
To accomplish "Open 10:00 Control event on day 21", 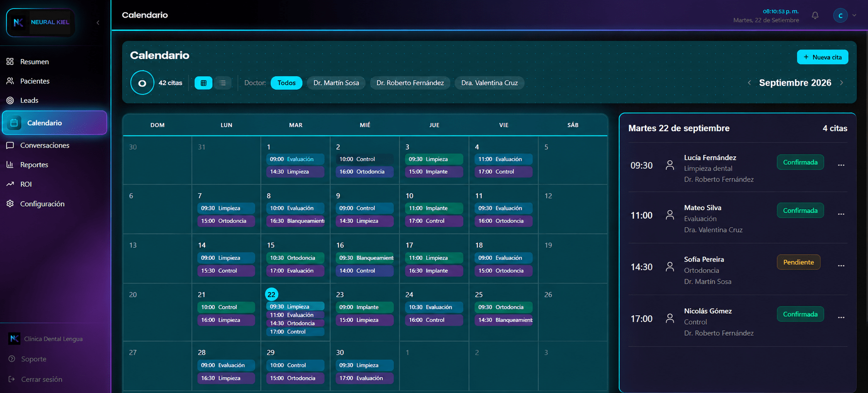I will (x=226, y=307).
